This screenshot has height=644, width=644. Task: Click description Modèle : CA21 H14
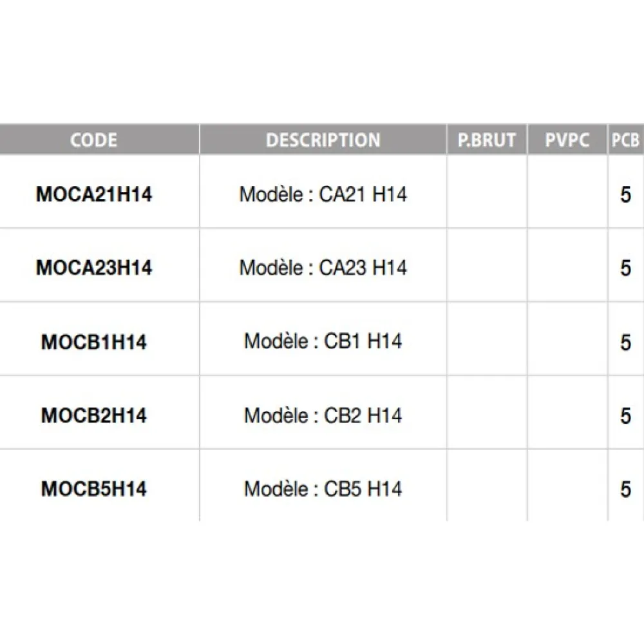[x=323, y=194]
